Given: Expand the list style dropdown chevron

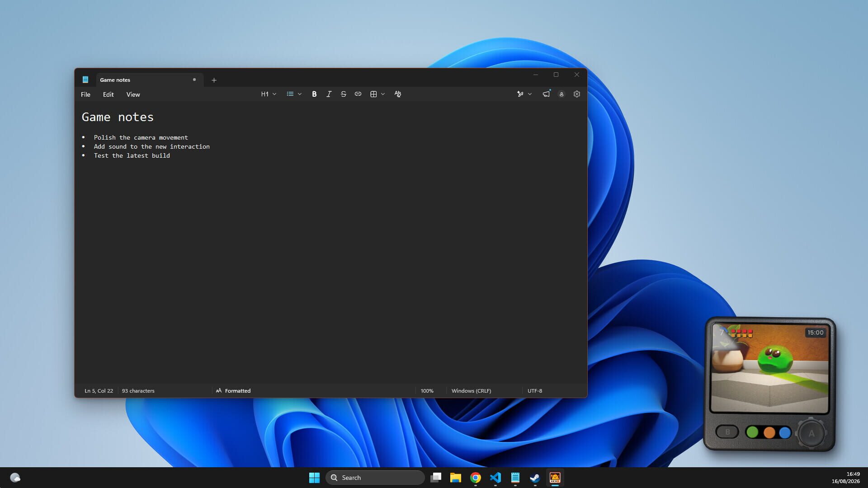Looking at the screenshot, I should click(x=300, y=94).
